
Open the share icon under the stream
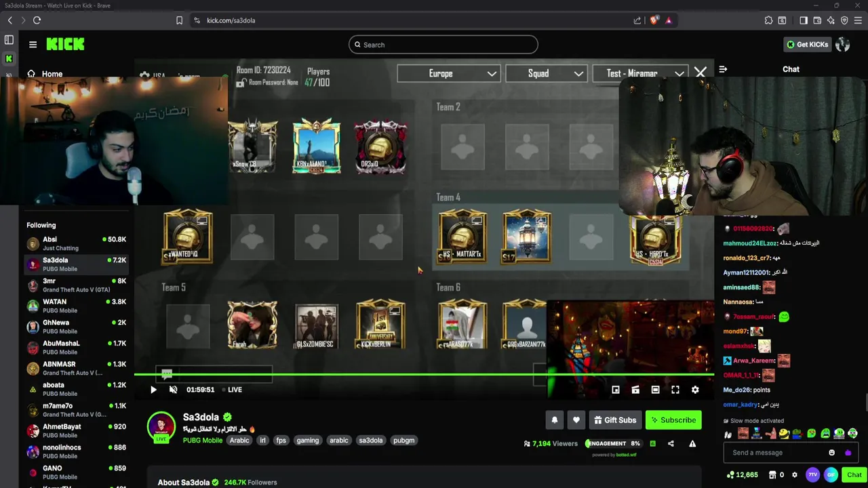pyautogui.click(x=671, y=444)
